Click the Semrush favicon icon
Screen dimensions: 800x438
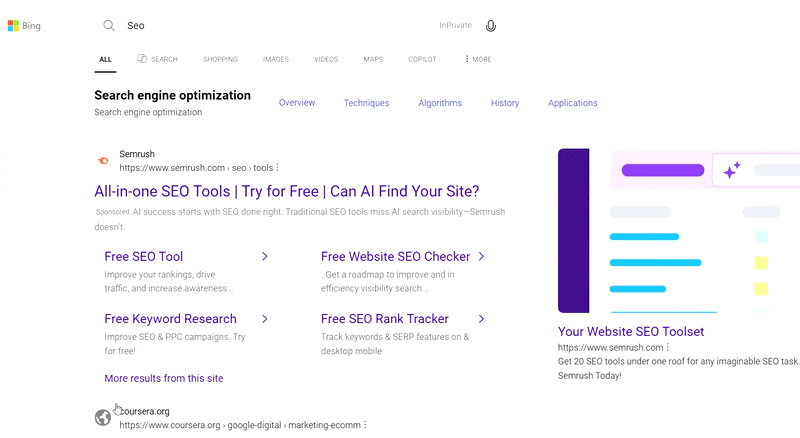(103, 161)
